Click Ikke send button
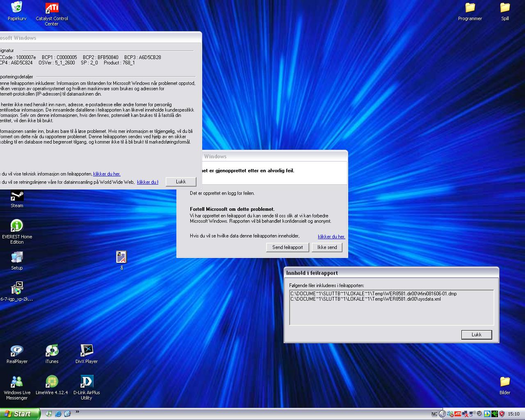Screen dimensions: 525x420 pyautogui.click(x=327, y=247)
